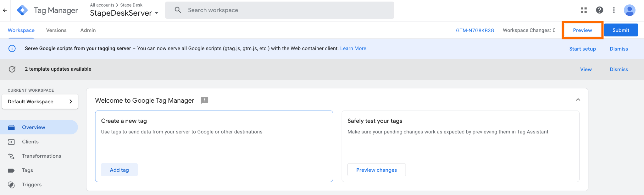Click the Preview changes button
This screenshot has height=195, width=644.
click(376, 170)
